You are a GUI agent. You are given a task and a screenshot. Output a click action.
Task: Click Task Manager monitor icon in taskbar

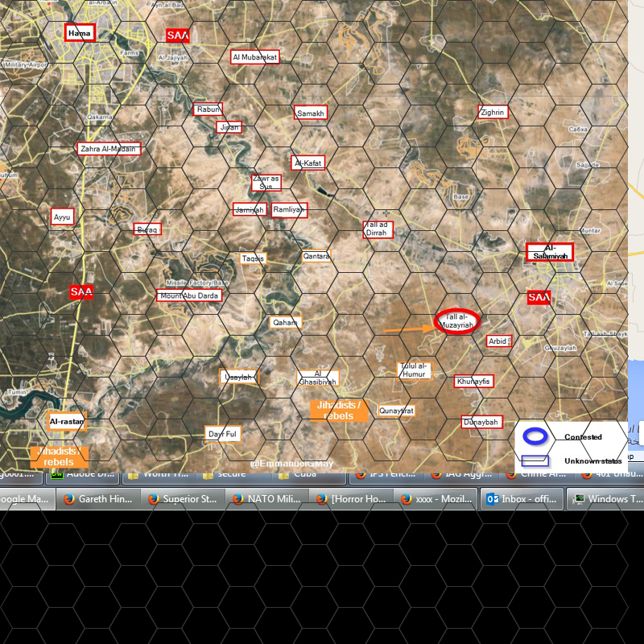[x=578, y=499]
